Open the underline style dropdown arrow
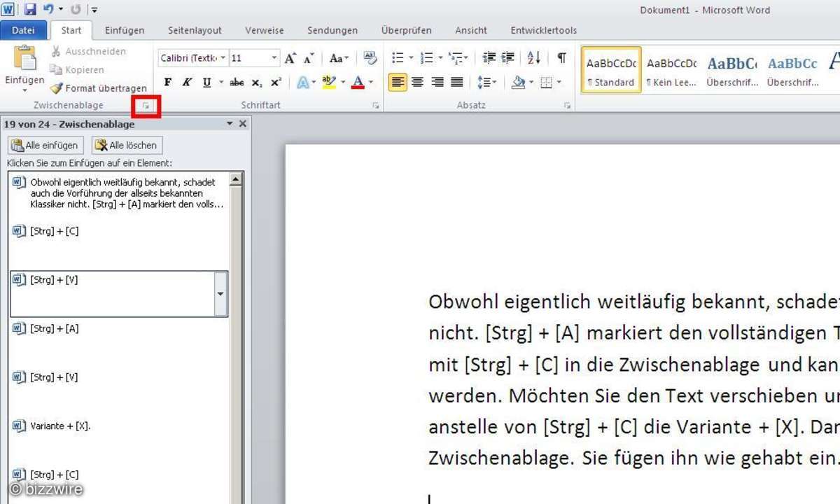 pyautogui.click(x=220, y=82)
